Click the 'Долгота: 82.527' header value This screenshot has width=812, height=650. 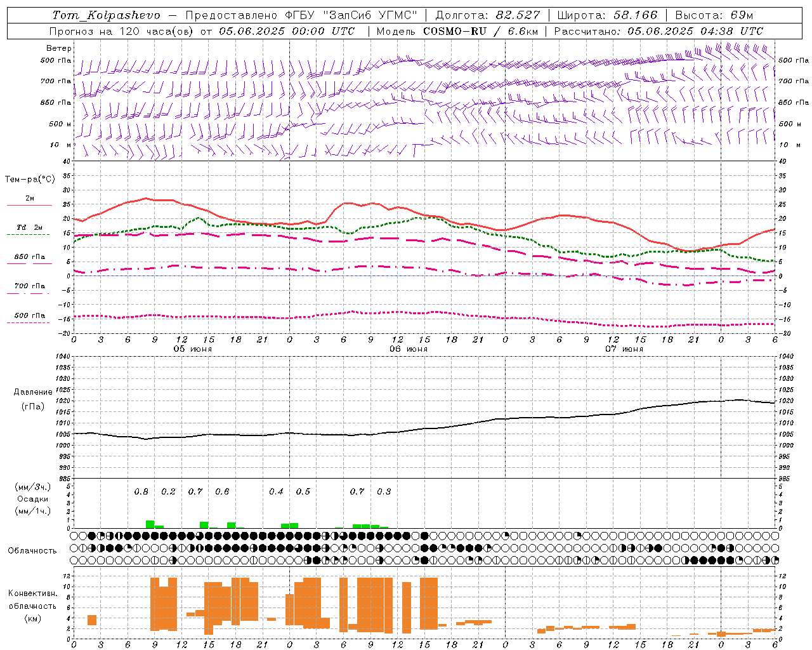click(x=488, y=15)
